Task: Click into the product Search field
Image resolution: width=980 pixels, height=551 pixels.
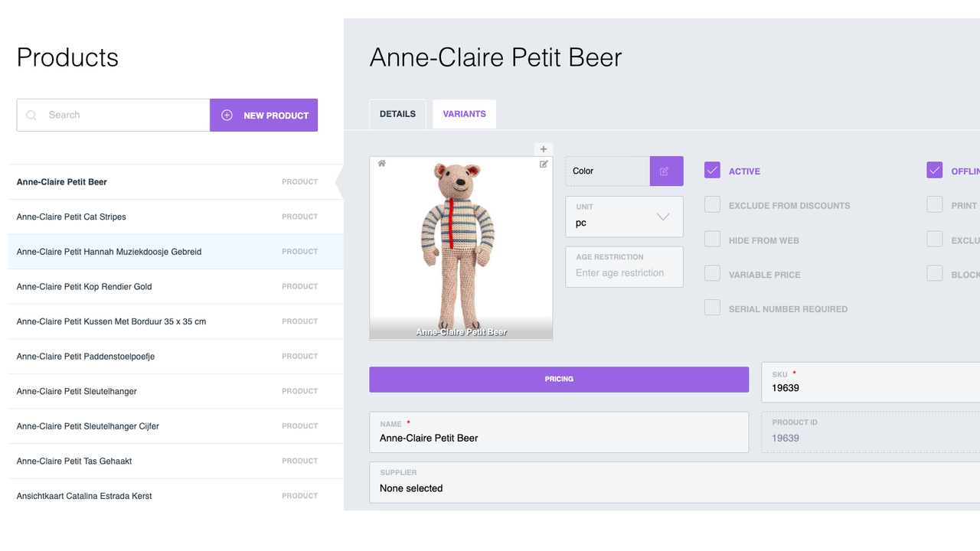Action: pyautogui.click(x=113, y=115)
